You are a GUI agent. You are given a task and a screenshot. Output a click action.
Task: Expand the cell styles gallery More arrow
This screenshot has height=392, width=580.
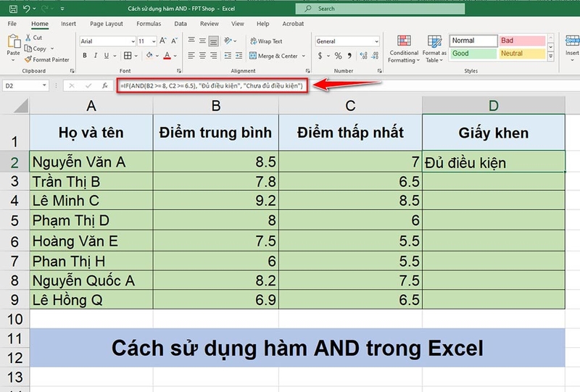[x=551, y=57]
